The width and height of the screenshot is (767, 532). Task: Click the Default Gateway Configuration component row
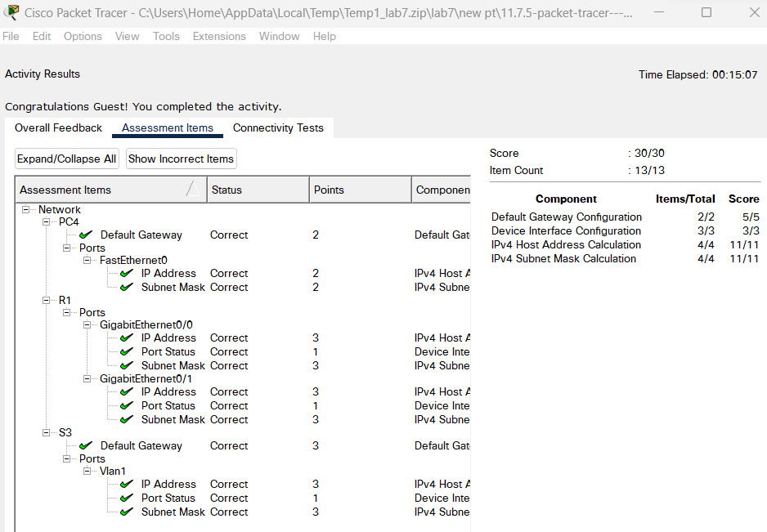pyautogui.click(x=626, y=217)
